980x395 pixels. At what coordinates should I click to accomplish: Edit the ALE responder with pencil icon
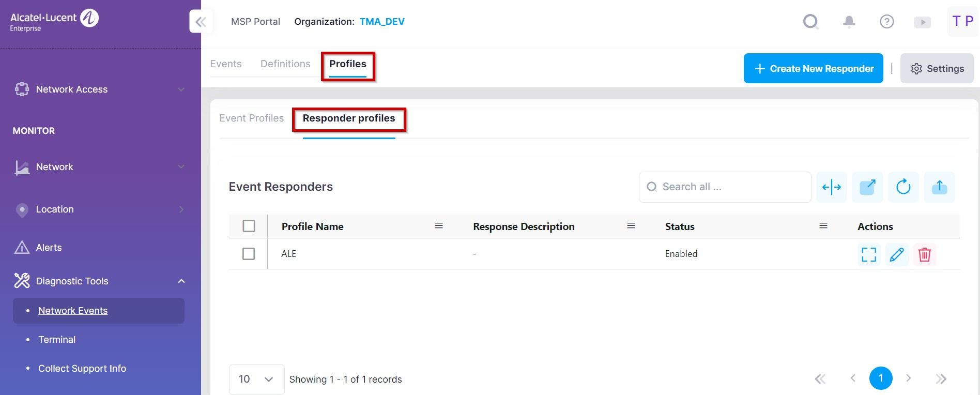(897, 254)
